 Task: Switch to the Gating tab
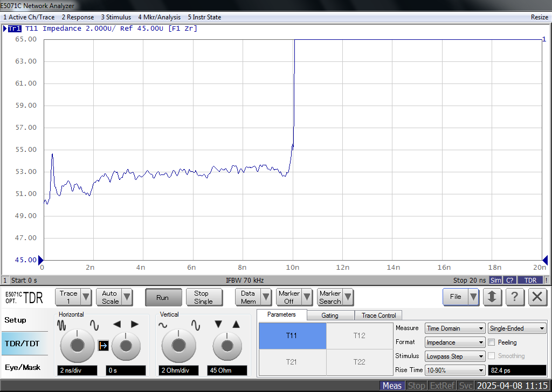click(330, 316)
